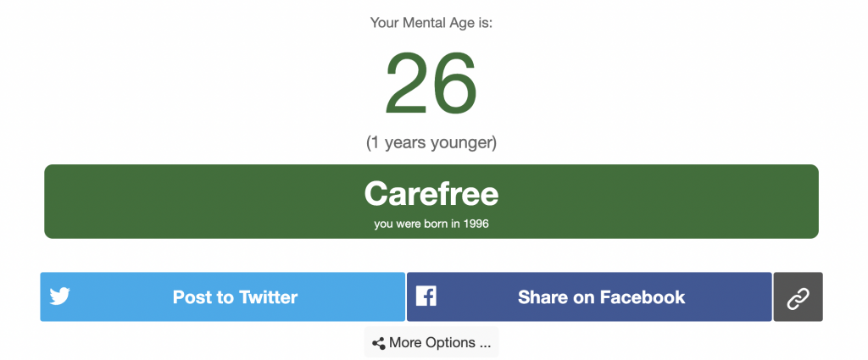Click the 'Share on Facebook' label text
The width and height of the screenshot is (868, 360).
click(602, 297)
